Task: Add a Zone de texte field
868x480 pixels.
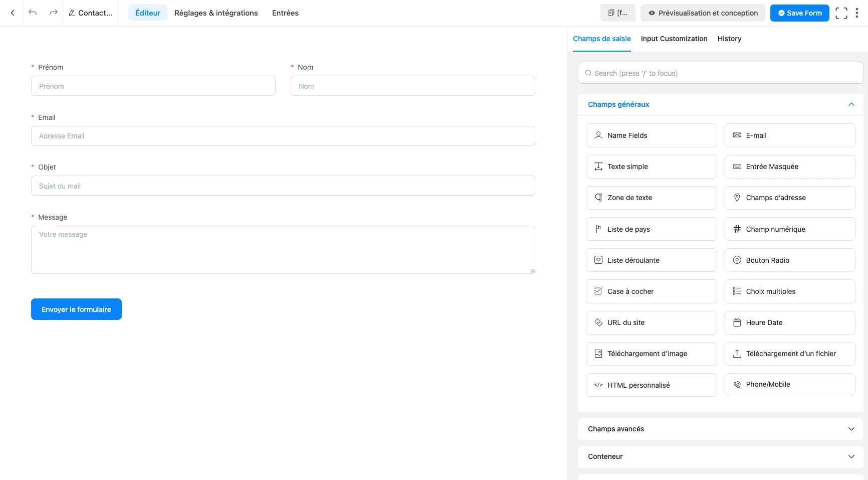Action: pos(650,197)
